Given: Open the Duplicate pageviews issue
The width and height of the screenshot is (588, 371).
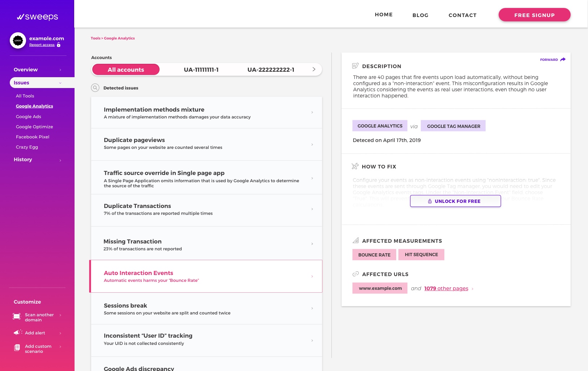Looking at the screenshot, I should click(x=207, y=145).
